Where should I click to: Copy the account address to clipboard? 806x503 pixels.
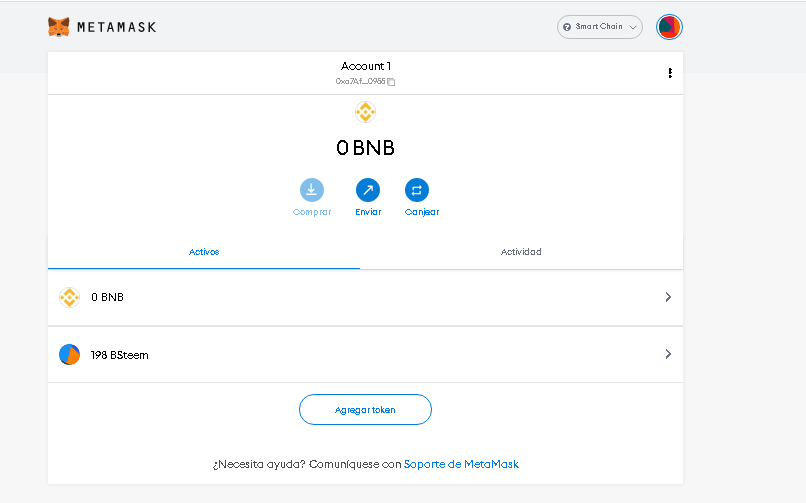(x=391, y=82)
